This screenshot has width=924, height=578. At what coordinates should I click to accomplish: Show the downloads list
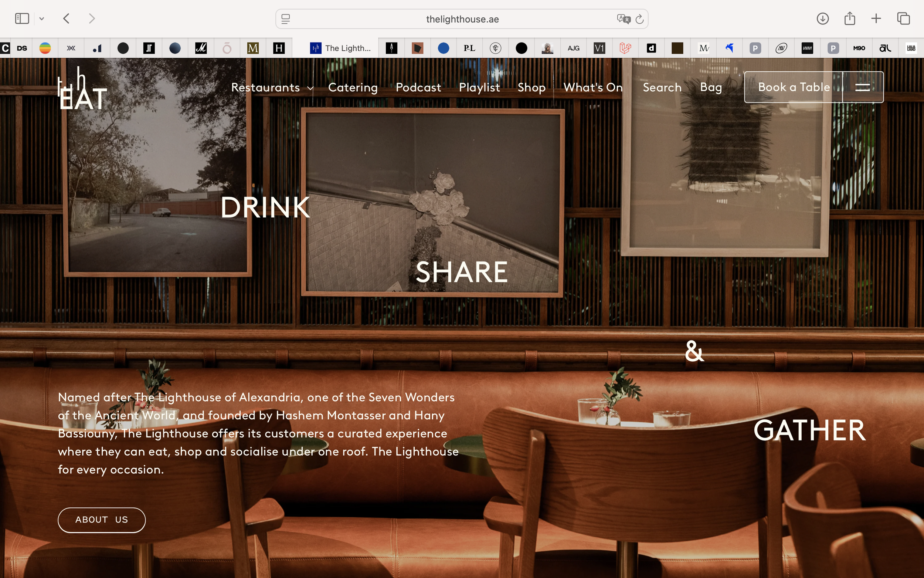(x=822, y=18)
